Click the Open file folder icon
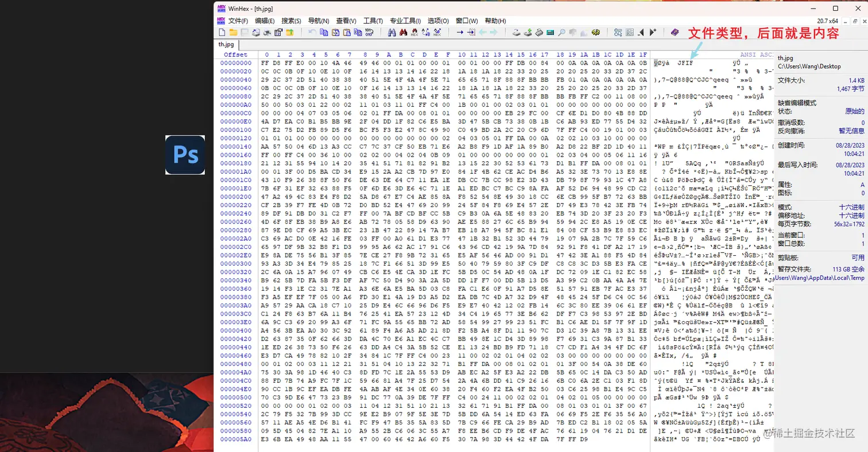Screen dimensions: 868x452 (x=233, y=32)
